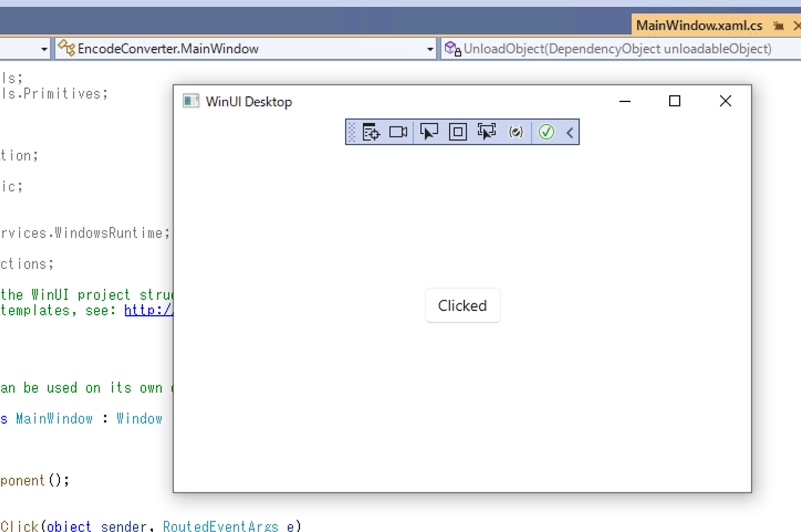Screen dimensions: 801x532
Task: Click the video camera icon in debug toolbar
Action: [x=398, y=132]
